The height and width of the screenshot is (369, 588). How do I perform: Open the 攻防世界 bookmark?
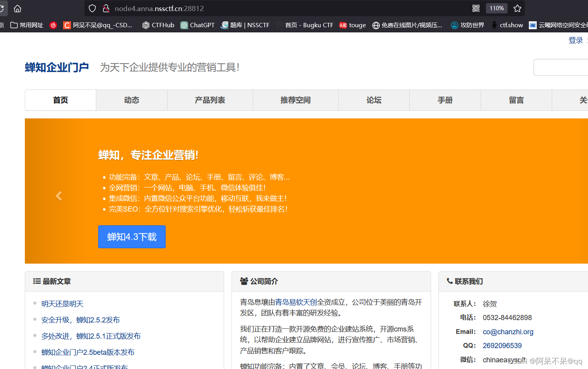467,25
